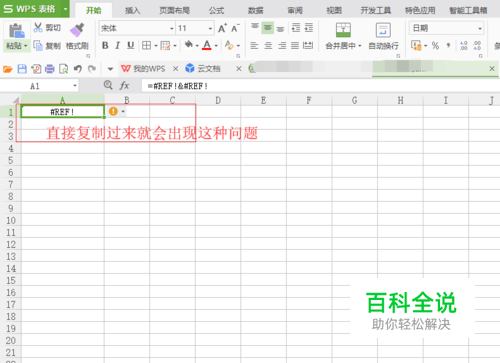Click the error warning indicator beside A1
Viewport: 500px width, 363px height.
[x=113, y=111]
